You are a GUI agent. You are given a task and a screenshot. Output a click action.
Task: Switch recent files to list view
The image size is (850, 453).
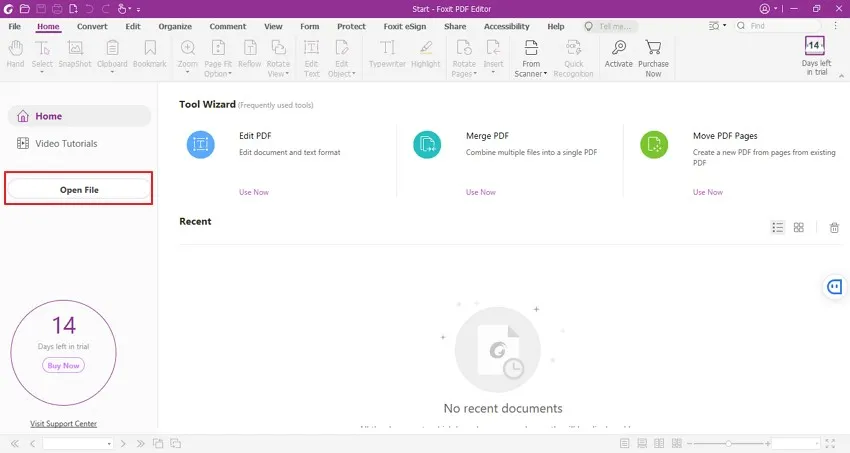point(778,228)
